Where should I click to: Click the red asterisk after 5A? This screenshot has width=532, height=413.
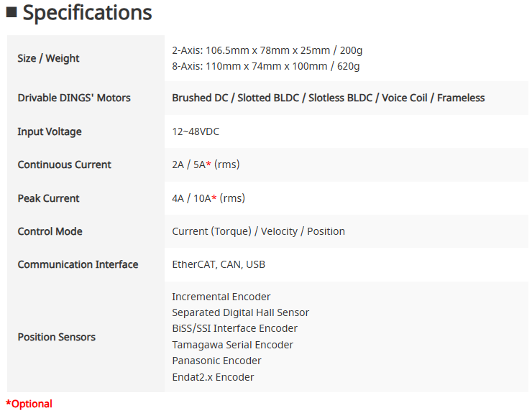[208, 164]
